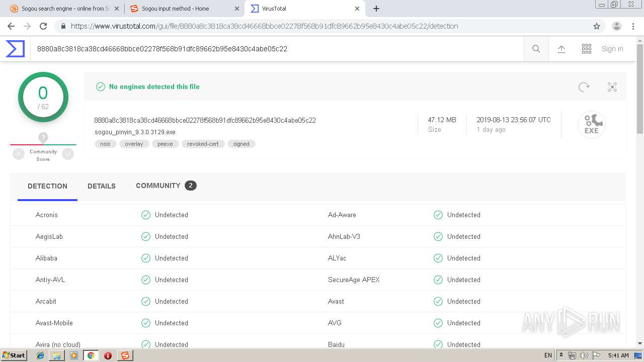Click the revoked-cert tag
The height and width of the screenshot is (362, 644).
[203, 144]
